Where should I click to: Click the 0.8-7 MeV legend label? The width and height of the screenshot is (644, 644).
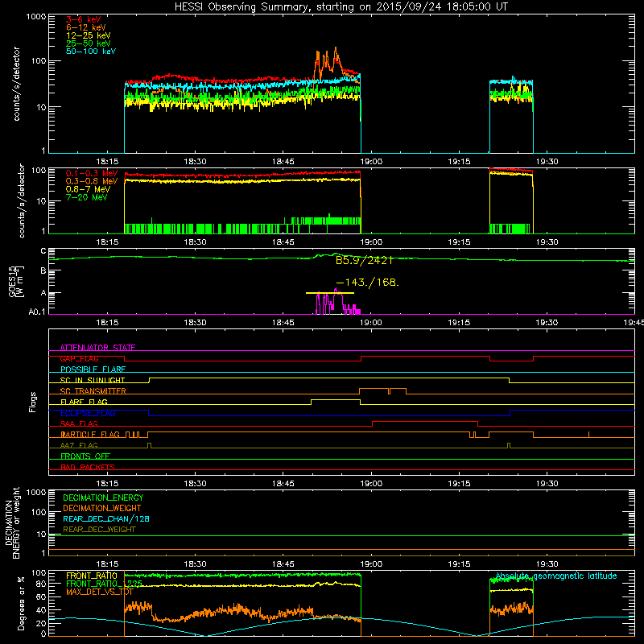(x=88, y=189)
